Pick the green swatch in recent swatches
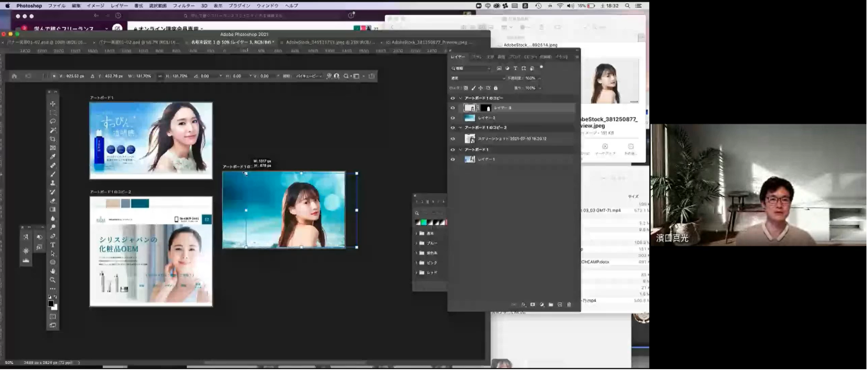 (424, 223)
